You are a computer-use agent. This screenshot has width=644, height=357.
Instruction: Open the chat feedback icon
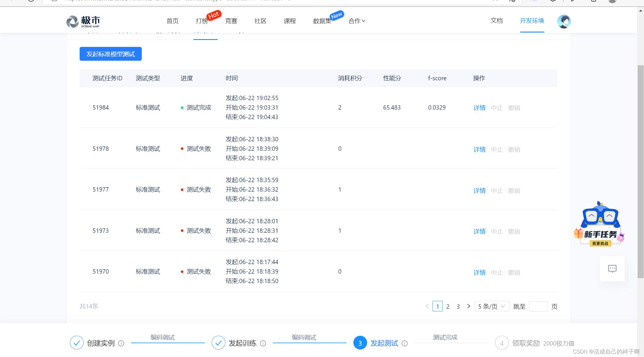coord(612,269)
